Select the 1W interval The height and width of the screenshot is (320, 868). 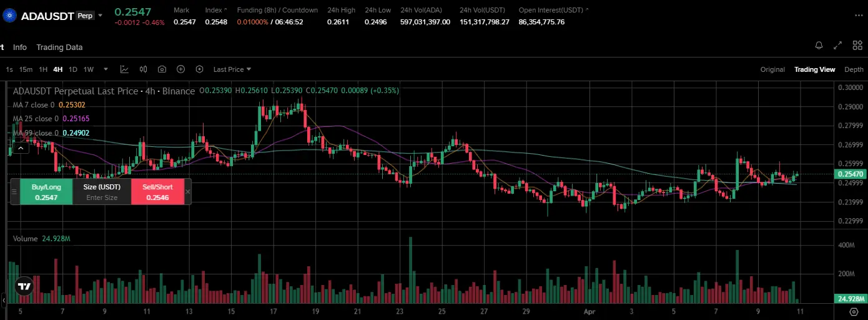[x=89, y=69]
